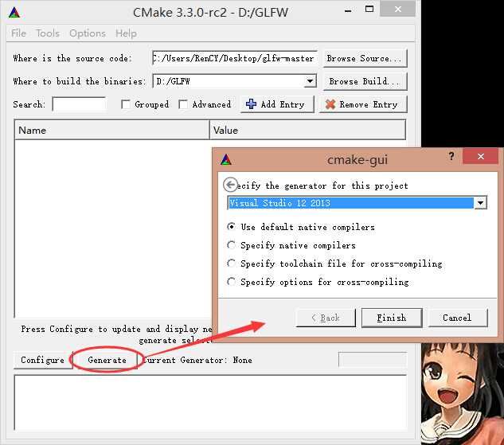Screen dimensions: 504x445
Task: Open the File menu
Action: click(18, 33)
